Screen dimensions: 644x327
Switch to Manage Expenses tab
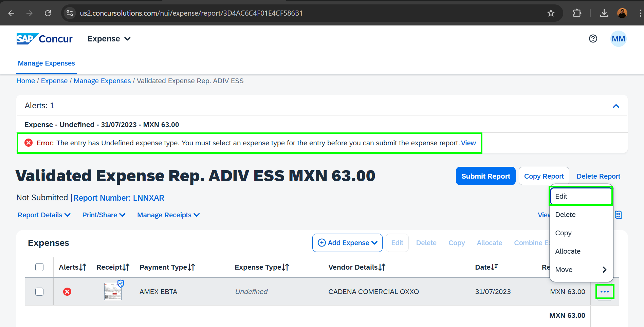47,63
